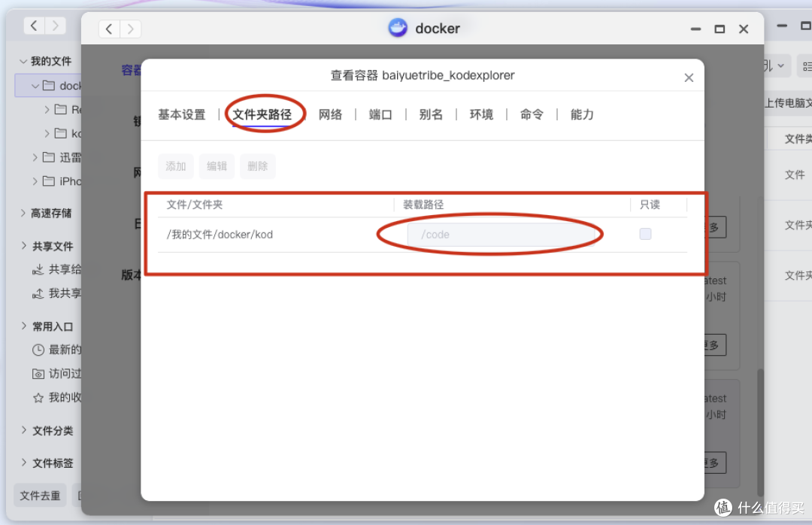
Task: Select the 文件夹路径 tab
Action: click(x=262, y=114)
